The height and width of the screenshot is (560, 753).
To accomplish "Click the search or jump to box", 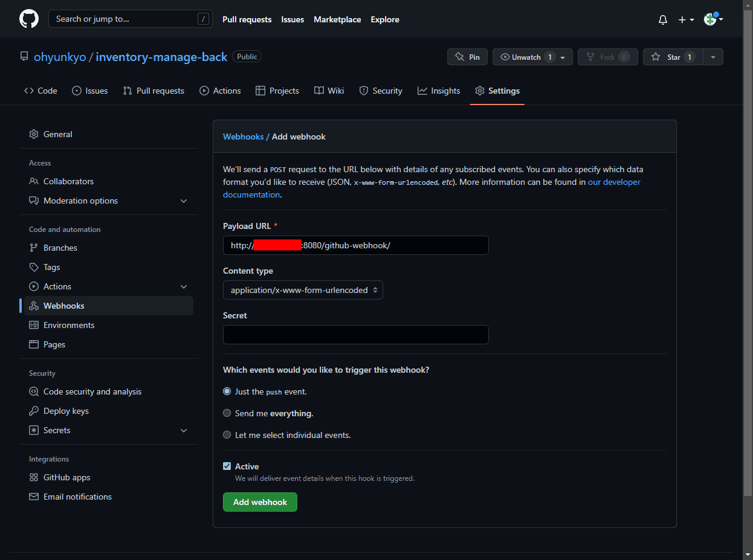I will tap(131, 19).
